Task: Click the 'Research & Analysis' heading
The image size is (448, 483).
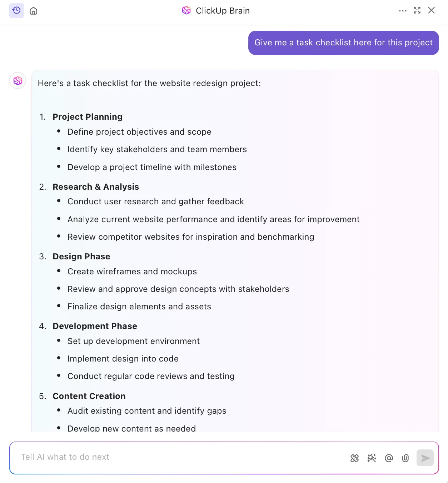Action: point(96,187)
